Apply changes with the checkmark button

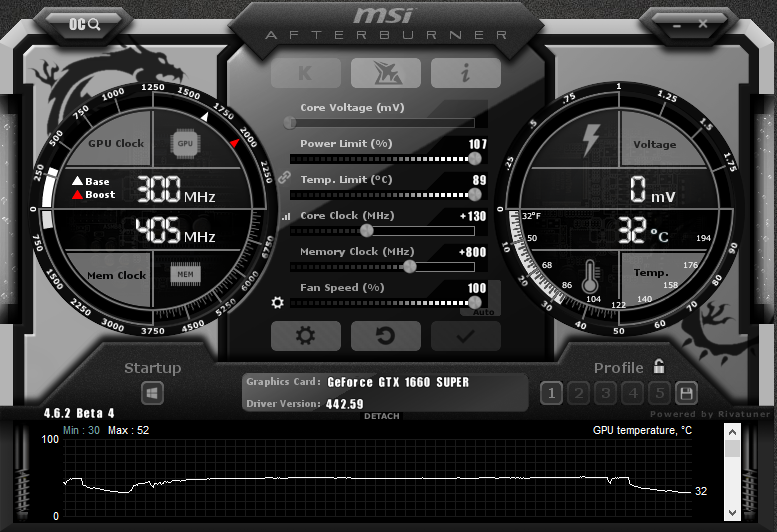pos(465,336)
